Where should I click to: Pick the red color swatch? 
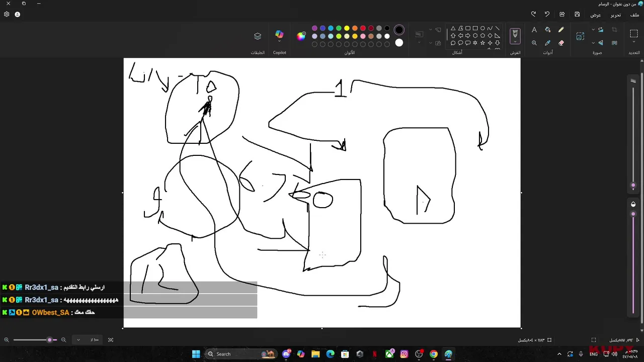[x=363, y=28]
